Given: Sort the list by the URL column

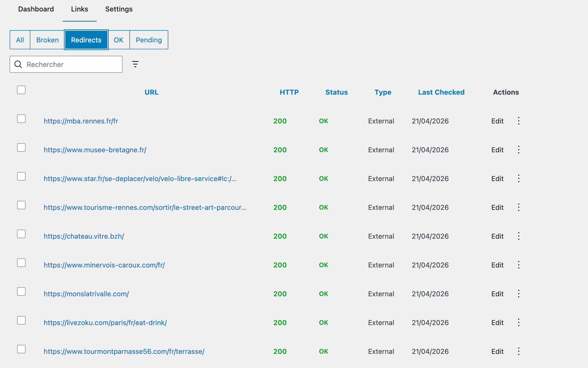Looking at the screenshot, I should pos(151,92).
